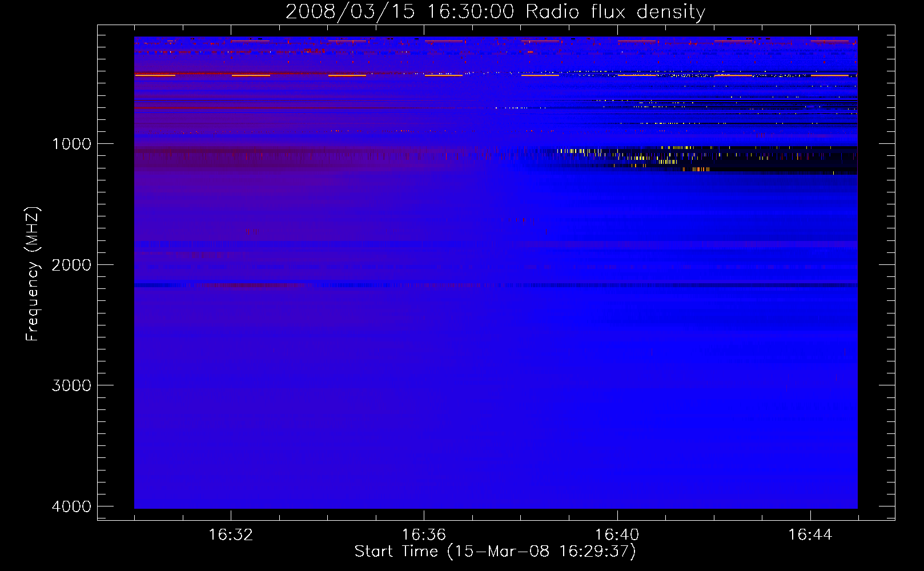Select the 1000 frequency axis label
Image resolution: width=924 pixels, height=571 pixels.
pos(72,144)
